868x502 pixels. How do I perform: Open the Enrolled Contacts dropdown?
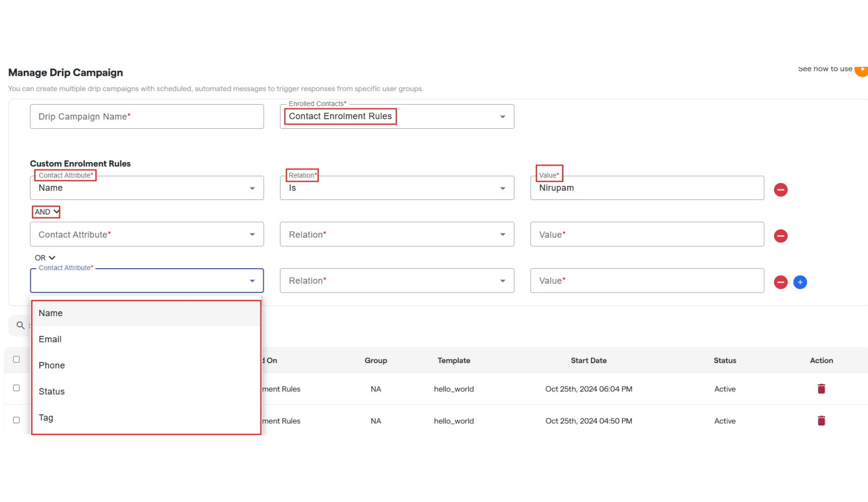point(397,116)
